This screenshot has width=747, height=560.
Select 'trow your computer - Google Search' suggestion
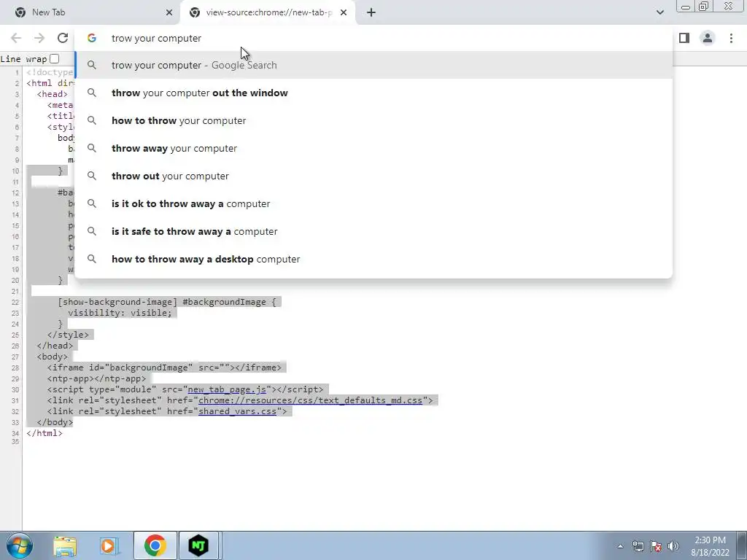click(x=374, y=65)
